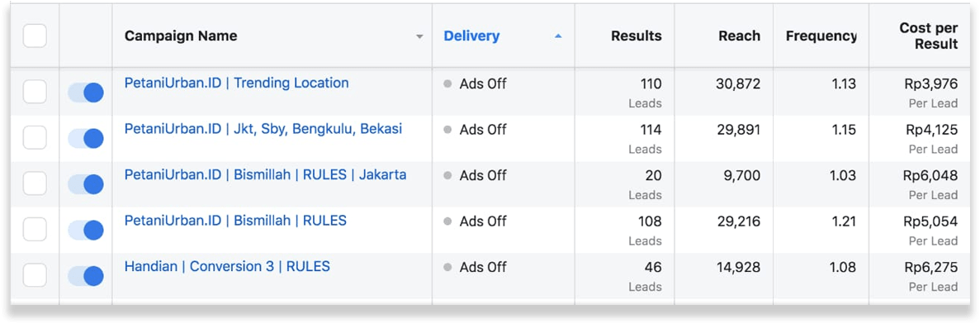This screenshot has width=980, height=324.
Task: Open the Handian Conversion 3 RULES campaign
Action: click(x=228, y=266)
